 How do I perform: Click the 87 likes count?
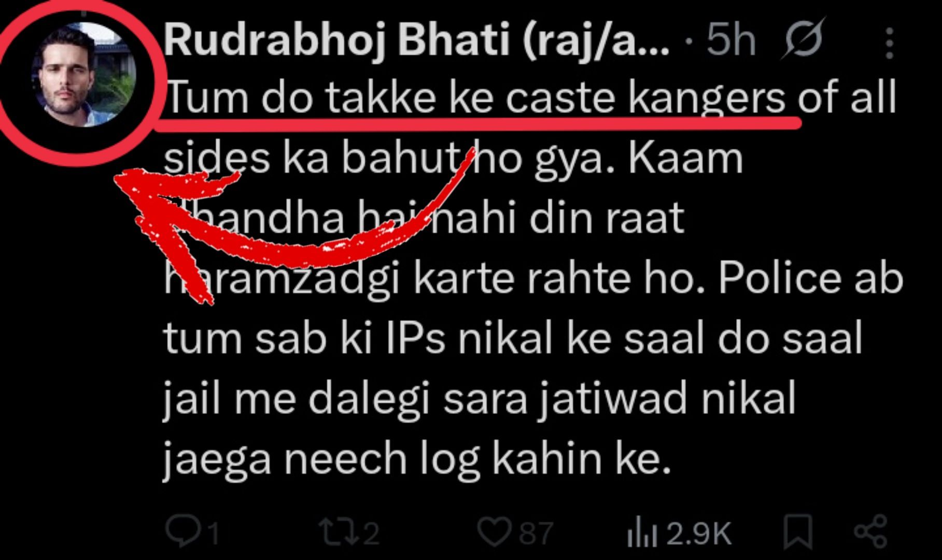click(x=536, y=534)
